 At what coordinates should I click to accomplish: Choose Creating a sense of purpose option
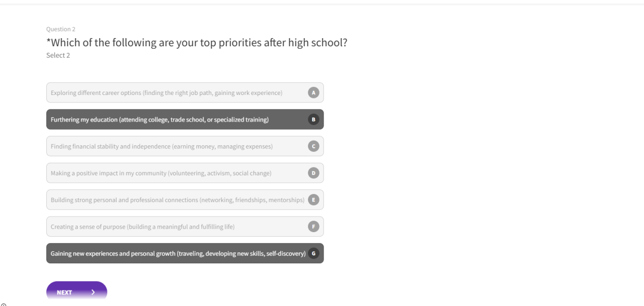pos(142,227)
